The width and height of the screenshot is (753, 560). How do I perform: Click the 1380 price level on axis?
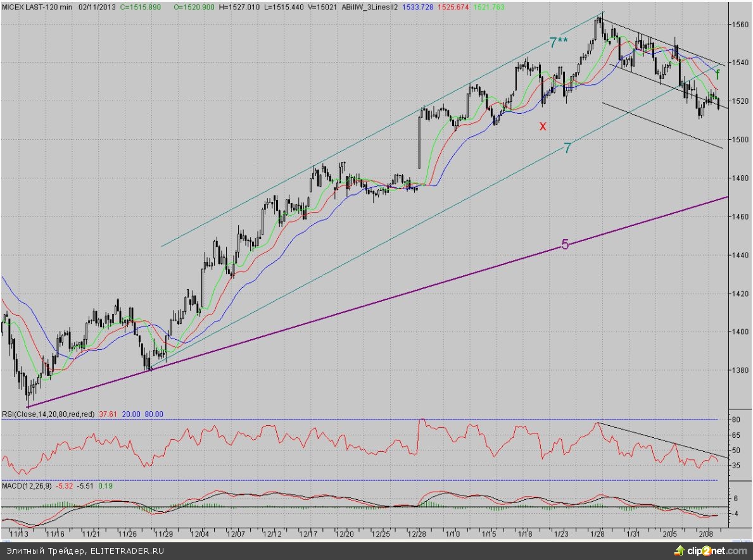[740, 370]
